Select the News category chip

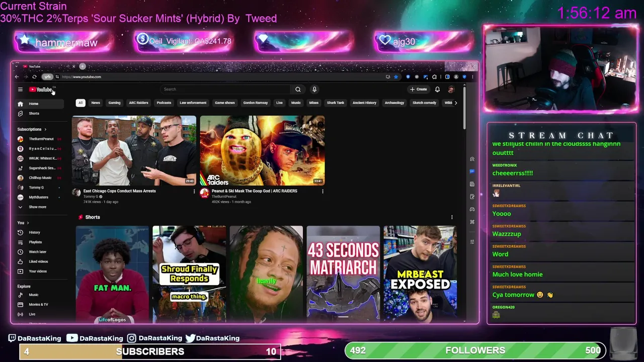pos(96,103)
